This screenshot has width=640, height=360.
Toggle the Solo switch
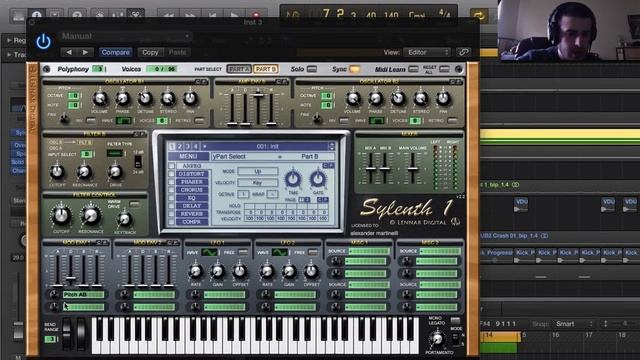(311, 69)
